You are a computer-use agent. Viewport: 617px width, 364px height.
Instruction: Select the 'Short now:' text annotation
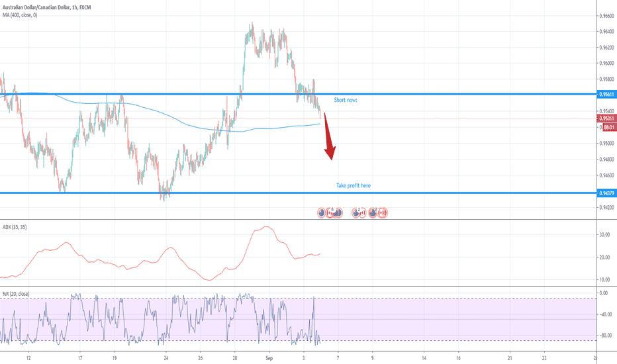pyautogui.click(x=346, y=100)
